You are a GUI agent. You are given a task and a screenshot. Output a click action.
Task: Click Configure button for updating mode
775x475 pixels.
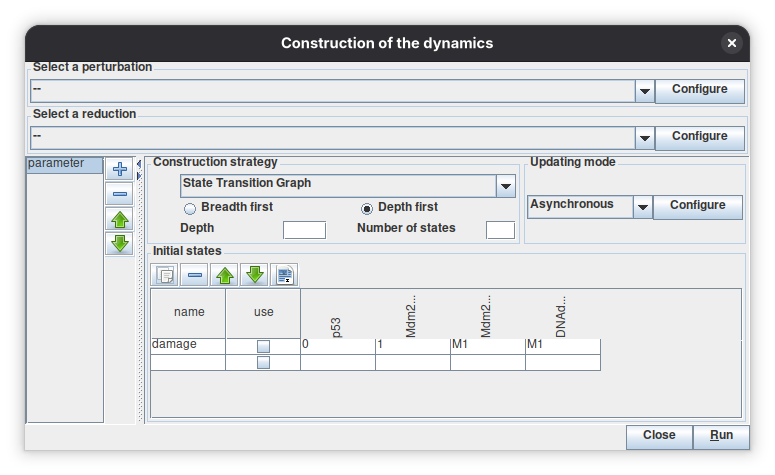tap(697, 207)
